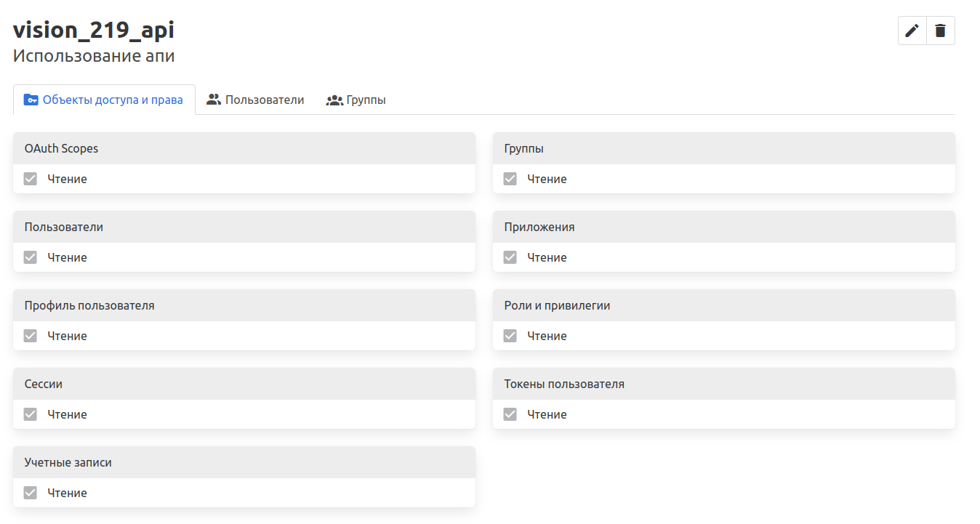Toggle Чтение checkbox under Группы card
980x524 pixels.
pos(510,179)
